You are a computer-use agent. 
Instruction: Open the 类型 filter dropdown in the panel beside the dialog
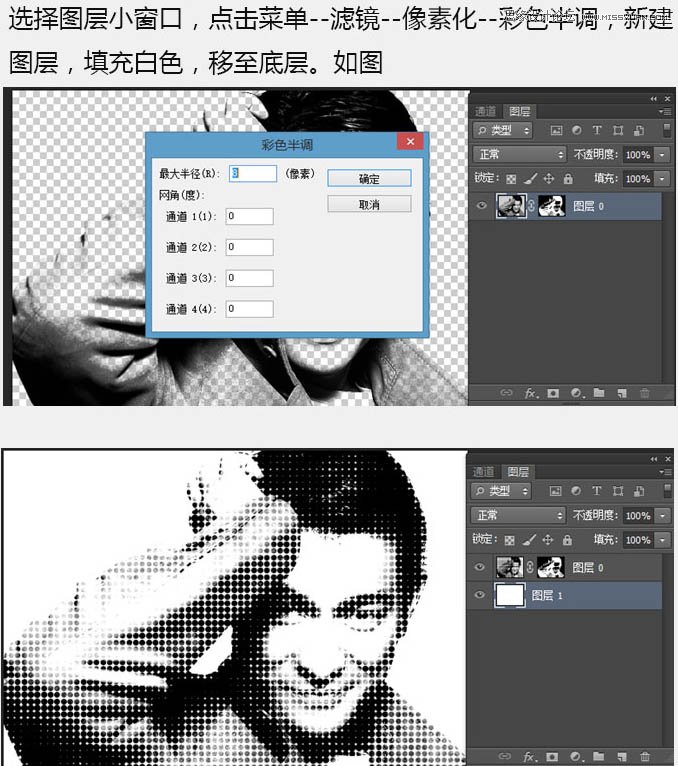(503, 130)
